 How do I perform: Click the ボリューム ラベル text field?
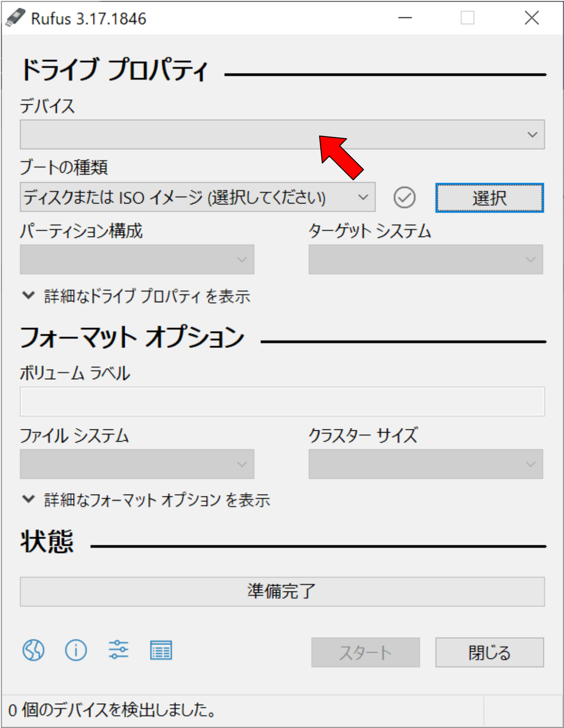click(282, 402)
